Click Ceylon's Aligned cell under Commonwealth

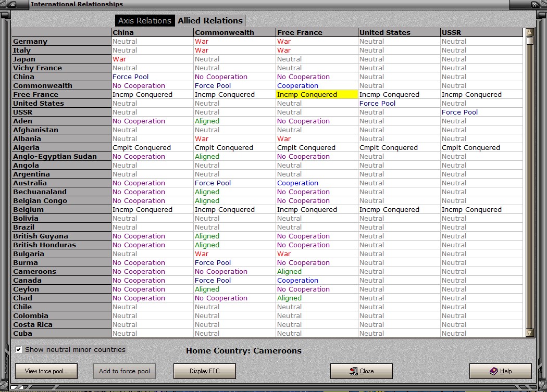[234, 289]
